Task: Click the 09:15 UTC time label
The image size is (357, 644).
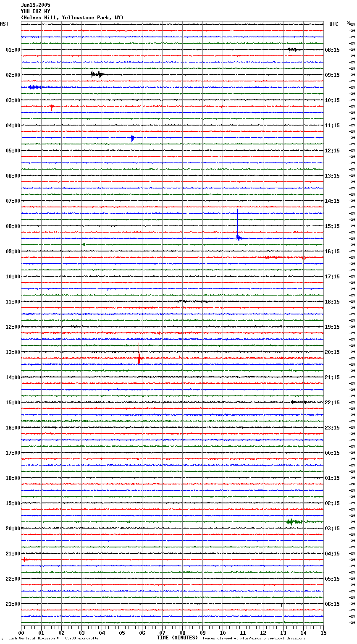Action: (332, 75)
